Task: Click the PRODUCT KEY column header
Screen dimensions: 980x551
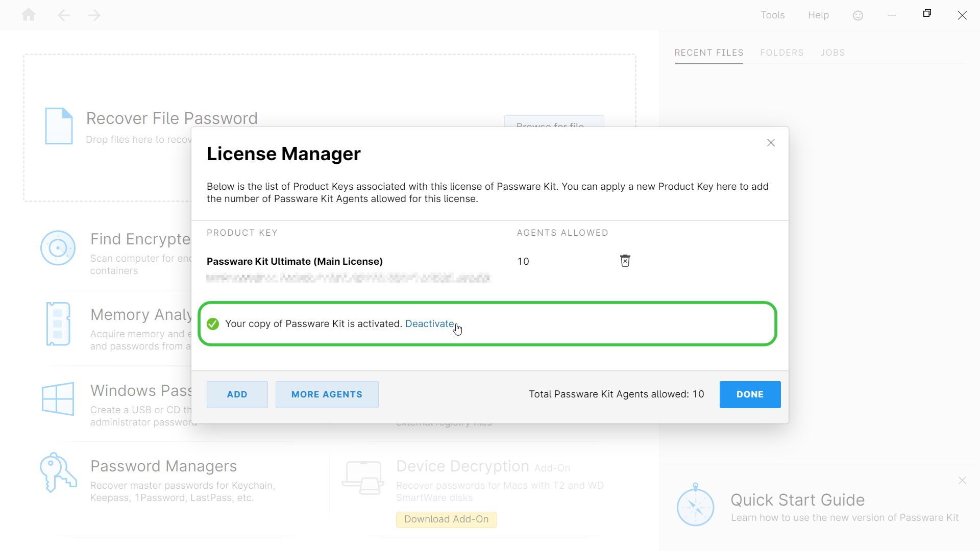Action: pos(242,233)
